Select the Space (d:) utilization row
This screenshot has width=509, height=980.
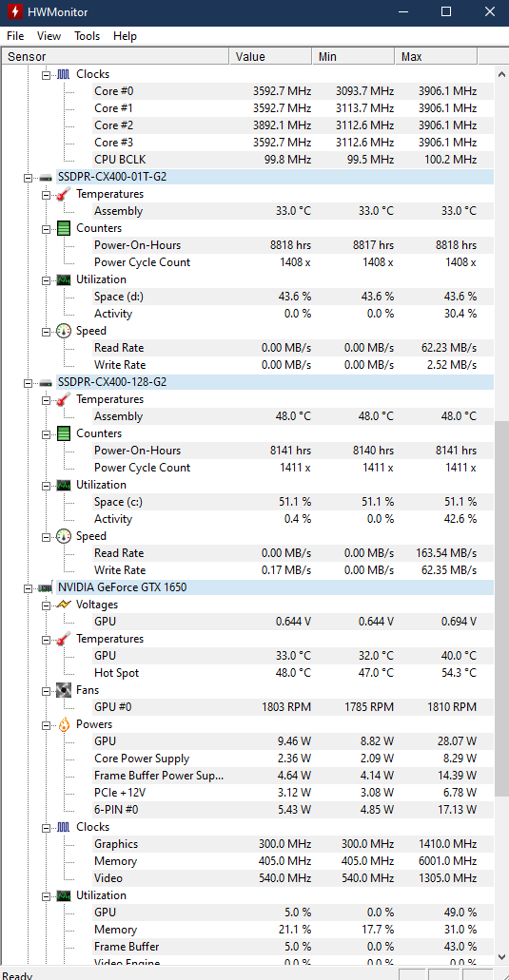click(293, 297)
